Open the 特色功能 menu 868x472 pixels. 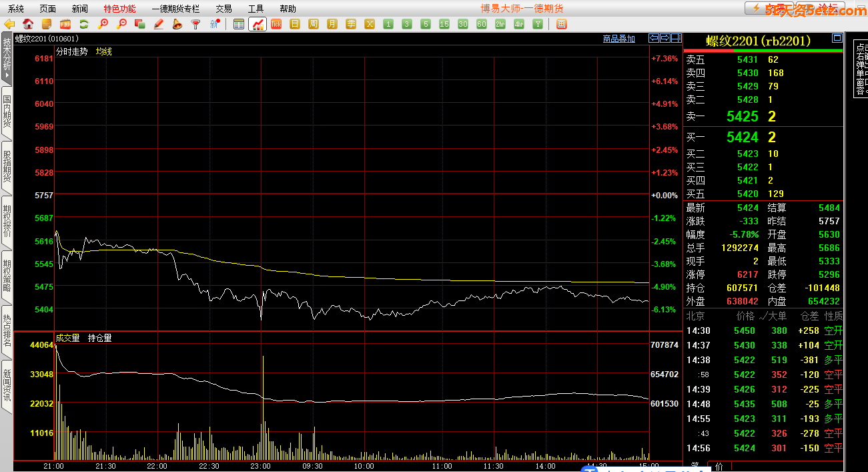(x=119, y=9)
